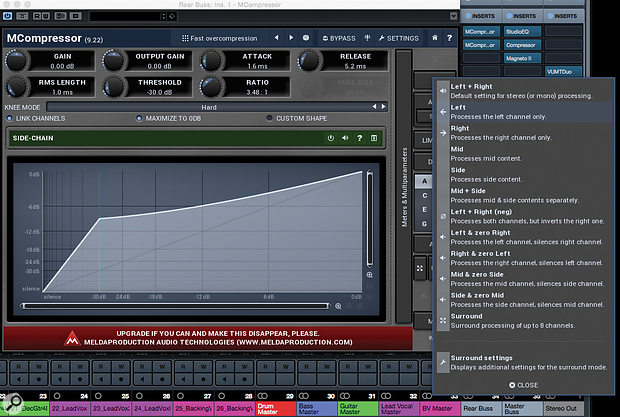Click the Threshold value -30.0 dB
The height and width of the screenshot is (417, 620).
[160, 92]
